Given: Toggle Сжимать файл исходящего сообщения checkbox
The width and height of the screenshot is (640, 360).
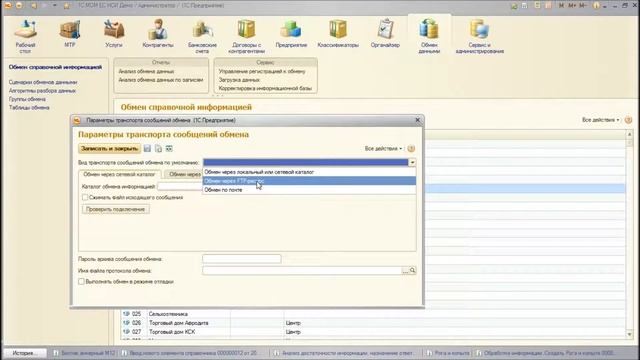Looking at the screenshot, I should [85, 198].
